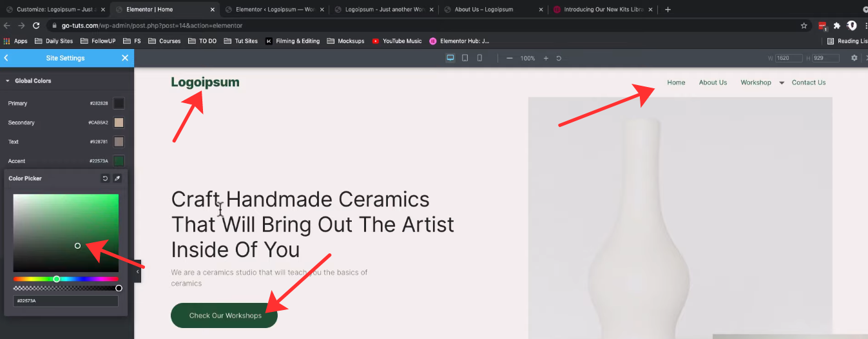Image resolution: width=868 pixels, height=339 pixels.
Task: Open the Contact Us nav link
Action: (809, 82)
